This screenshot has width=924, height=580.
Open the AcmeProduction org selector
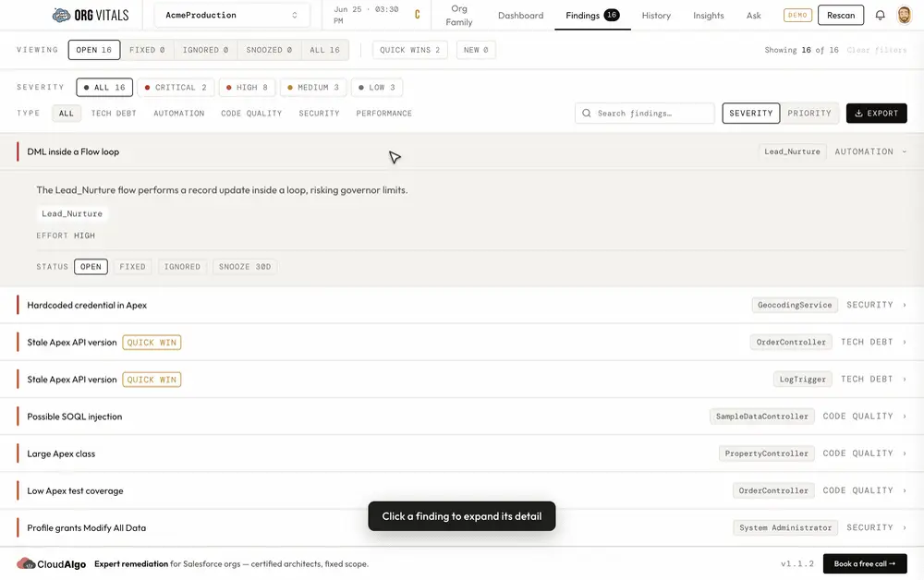tap(232, 16)
